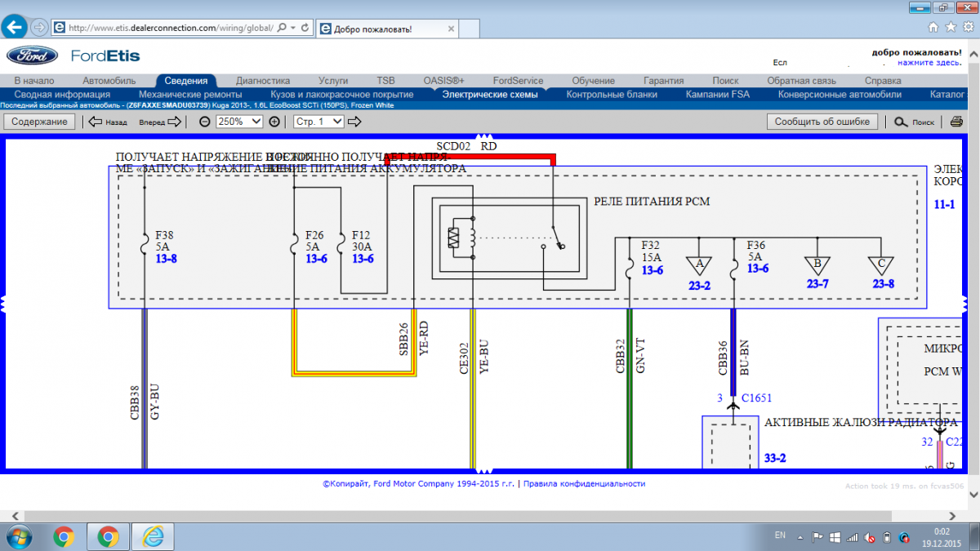Click the printer icon
This screenshot has height=551, width=980.
[x=956, y=122]
